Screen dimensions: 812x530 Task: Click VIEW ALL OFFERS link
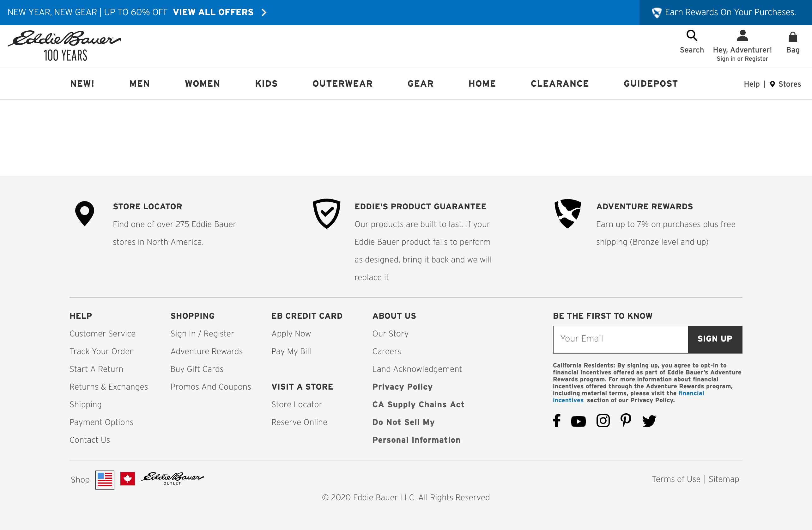tap(213, 12)
